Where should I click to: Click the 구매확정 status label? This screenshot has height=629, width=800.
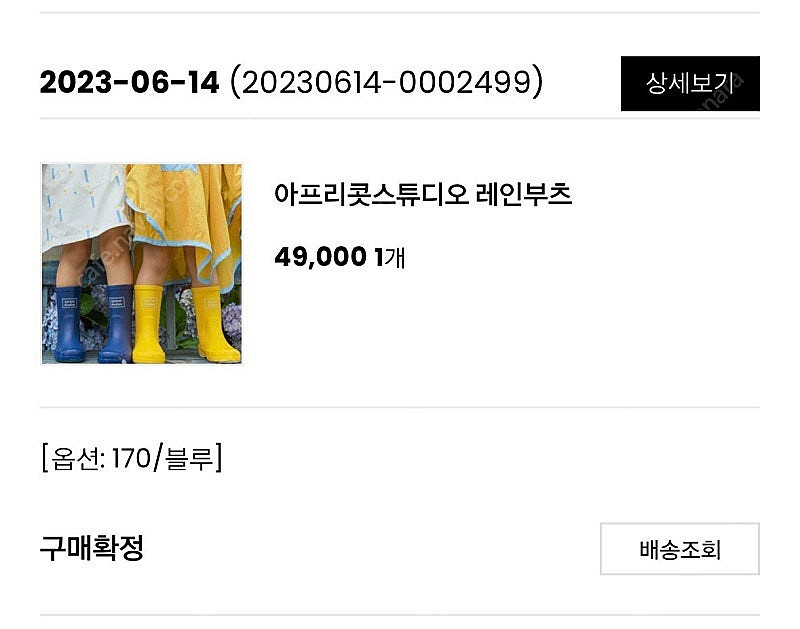92,548
